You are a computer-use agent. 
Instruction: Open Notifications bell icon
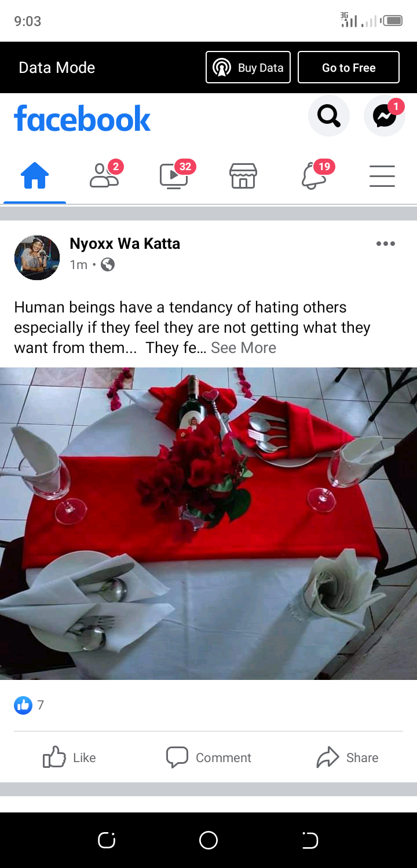[313, 175]
